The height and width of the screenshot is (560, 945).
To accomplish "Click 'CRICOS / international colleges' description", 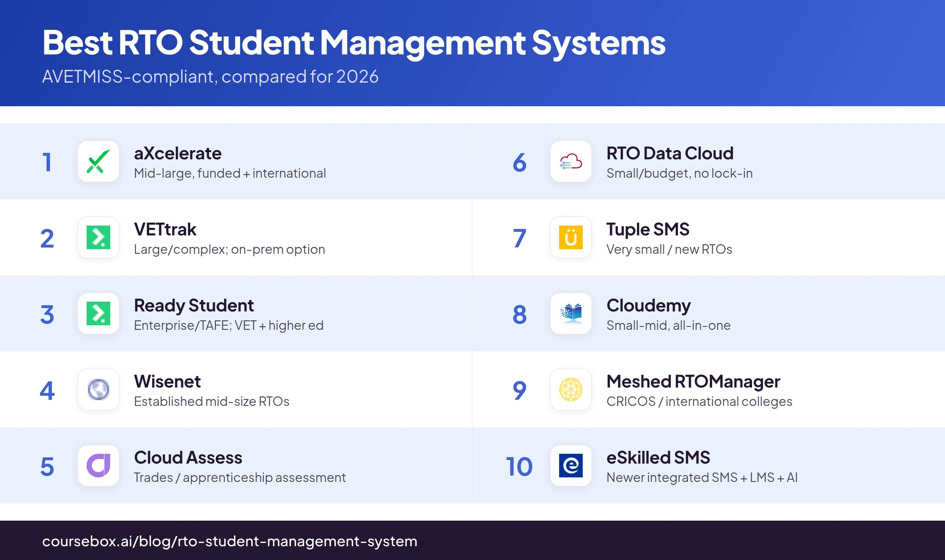I will [x=700, y=402].
